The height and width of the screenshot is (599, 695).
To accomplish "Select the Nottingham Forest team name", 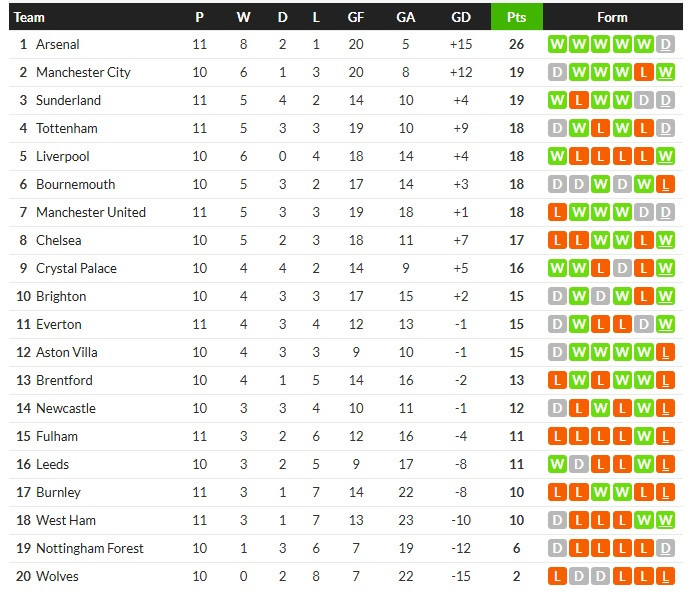I will (89, 548).
